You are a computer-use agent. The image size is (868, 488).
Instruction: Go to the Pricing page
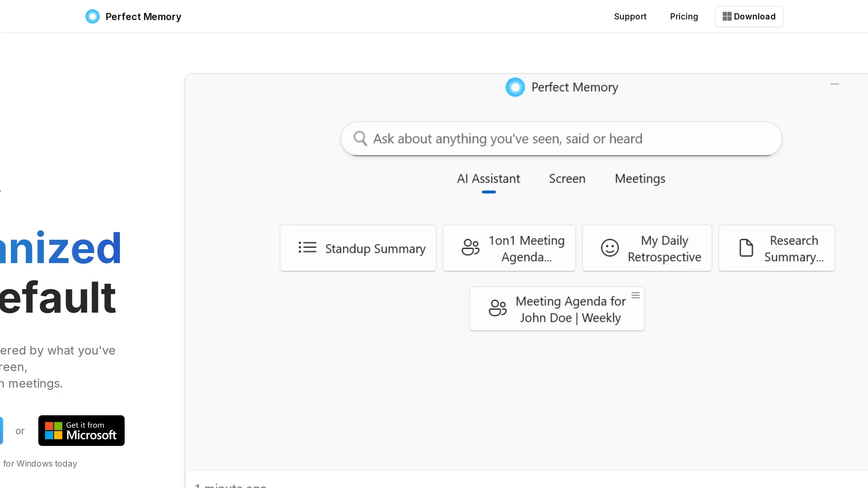[684, 17]
